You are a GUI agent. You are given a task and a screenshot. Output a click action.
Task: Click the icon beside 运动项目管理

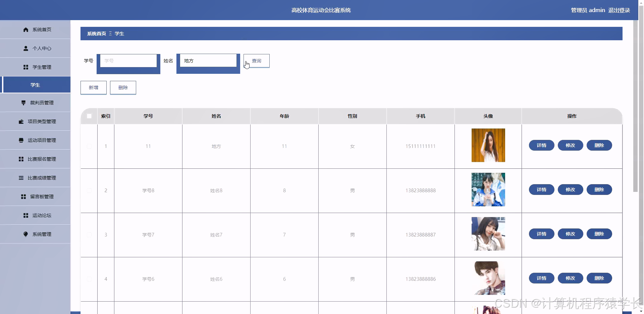pos(21,140)
